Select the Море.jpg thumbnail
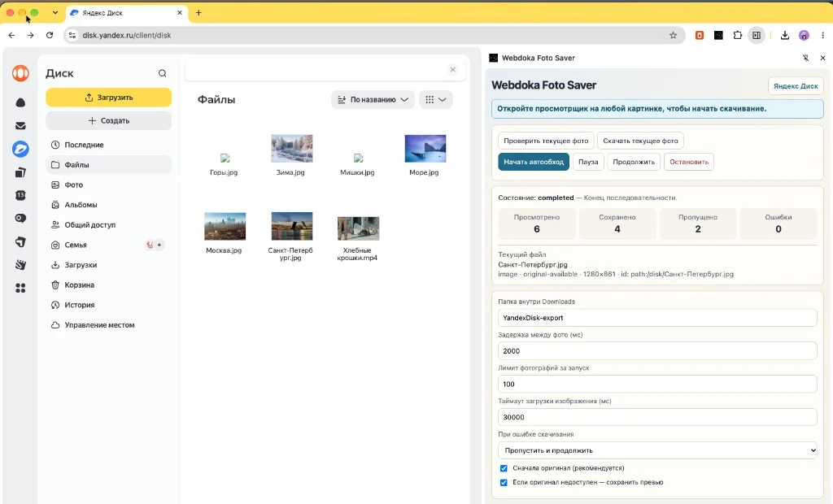 [425, 148]
